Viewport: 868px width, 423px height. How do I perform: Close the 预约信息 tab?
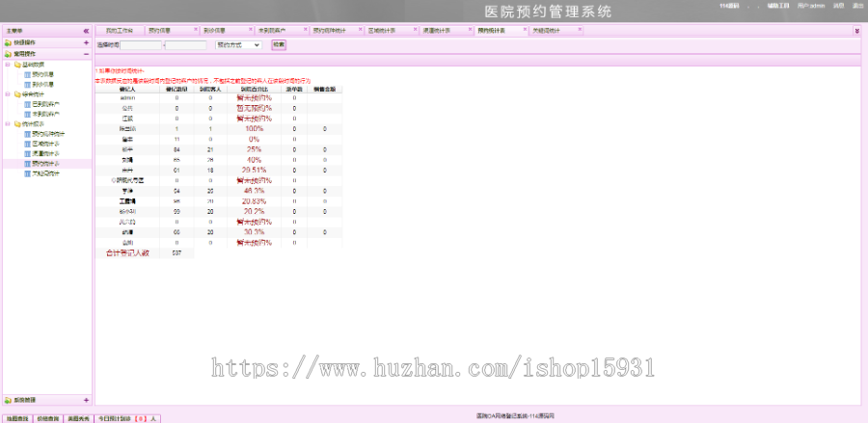coord(196,29)
